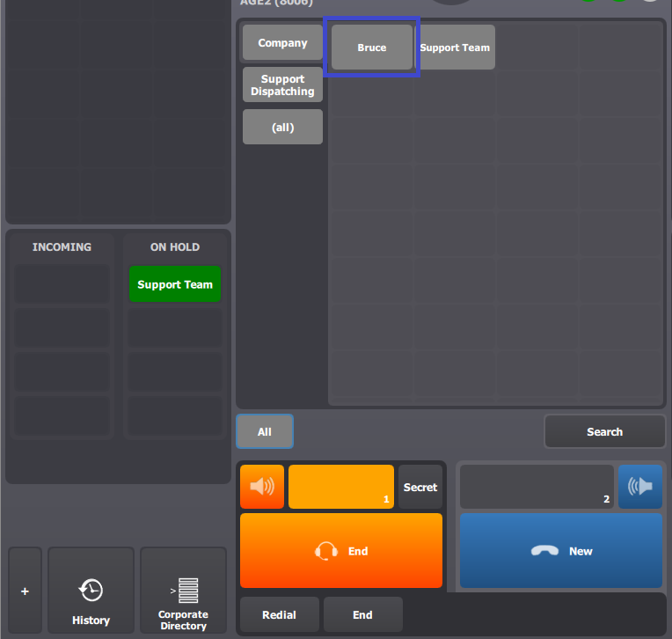Toggle the Secret mute button

[420, 487]
